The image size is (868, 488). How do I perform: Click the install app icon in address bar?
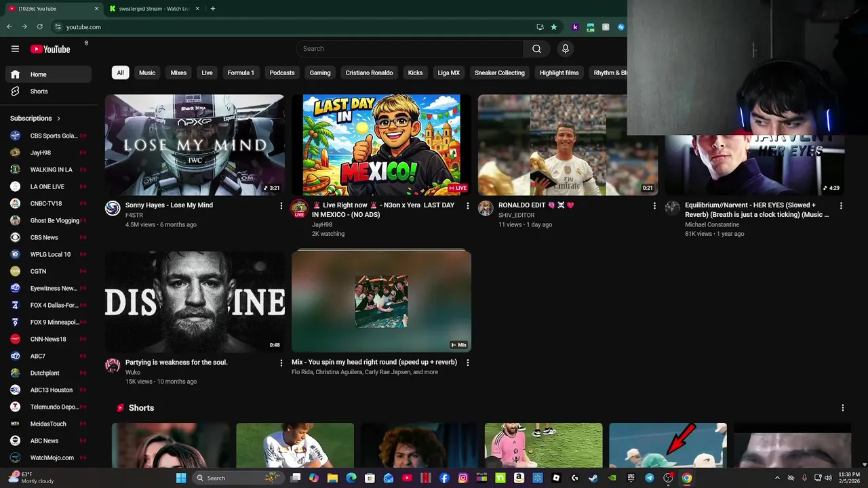(540, 27)
